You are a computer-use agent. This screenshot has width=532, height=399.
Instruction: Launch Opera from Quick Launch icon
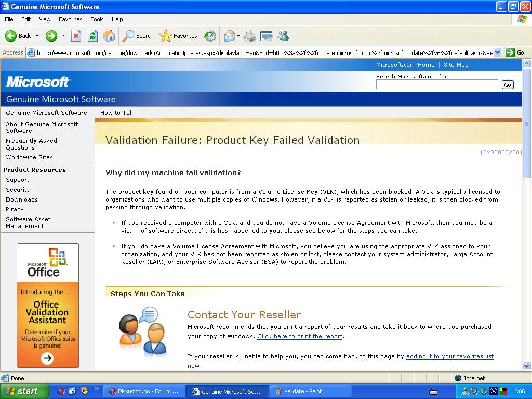pos(61,391)
